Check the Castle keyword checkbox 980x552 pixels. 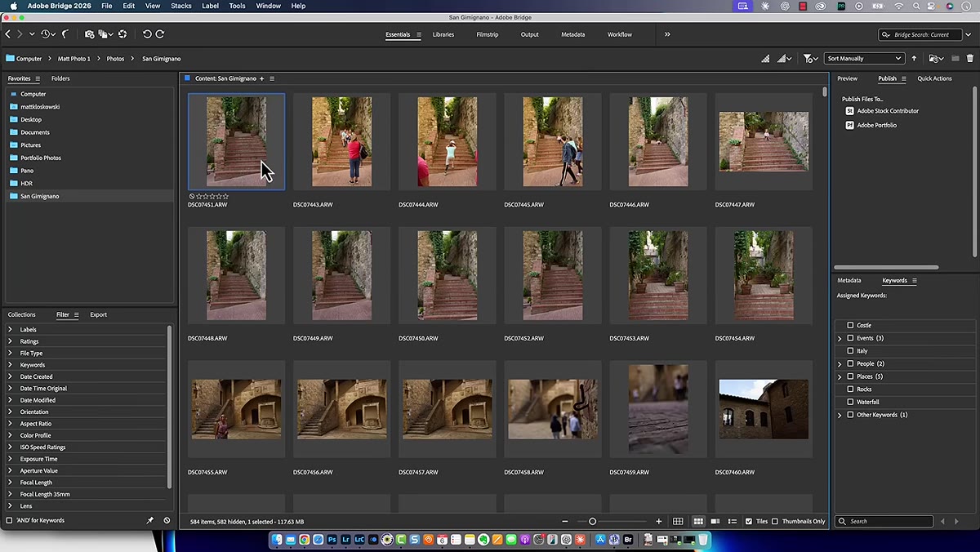point(850,325)
